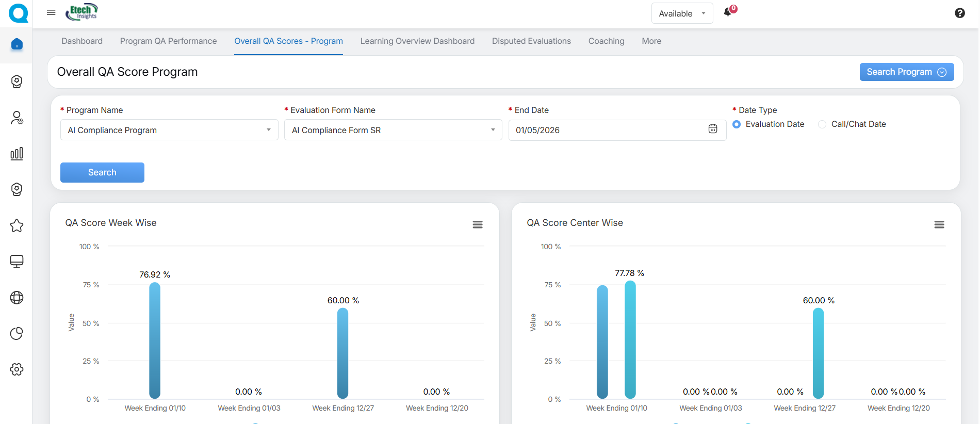980x424 pixels.
Task: Click the help question mark icon
Action: pyautogui.click(x=959, y=13)
